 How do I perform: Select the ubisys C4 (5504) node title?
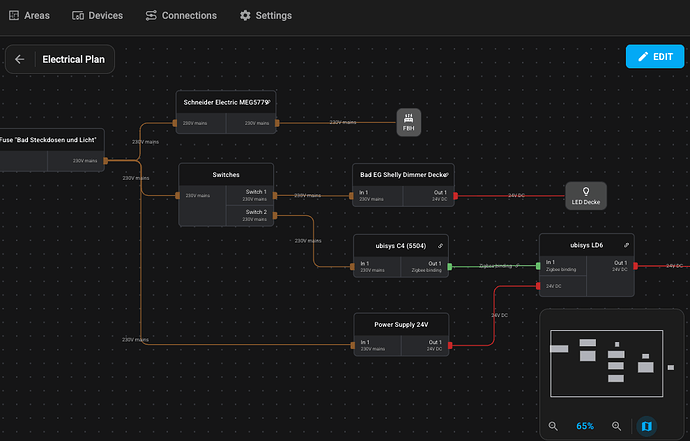click(x=400, y=246)
